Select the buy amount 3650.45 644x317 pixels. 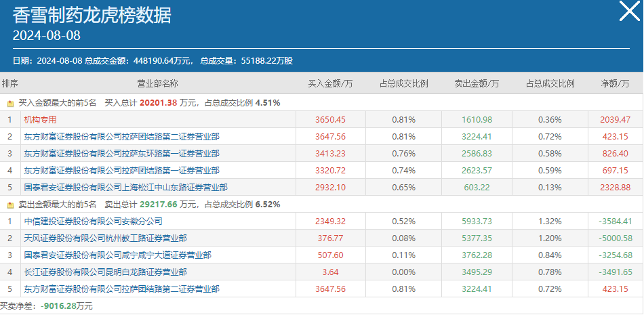point(331,119)
